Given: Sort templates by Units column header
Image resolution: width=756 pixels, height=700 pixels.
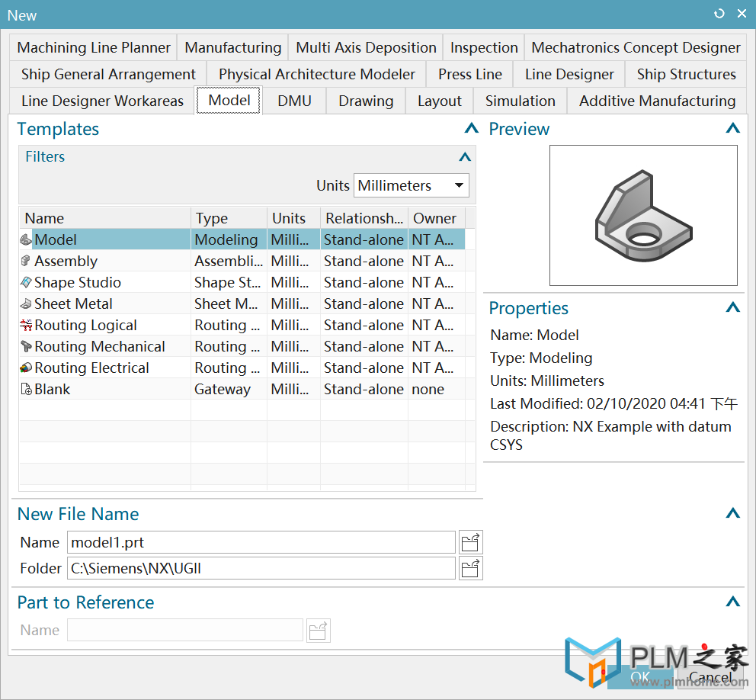Looking at the screenshot, I should click(x=293, y=218).
